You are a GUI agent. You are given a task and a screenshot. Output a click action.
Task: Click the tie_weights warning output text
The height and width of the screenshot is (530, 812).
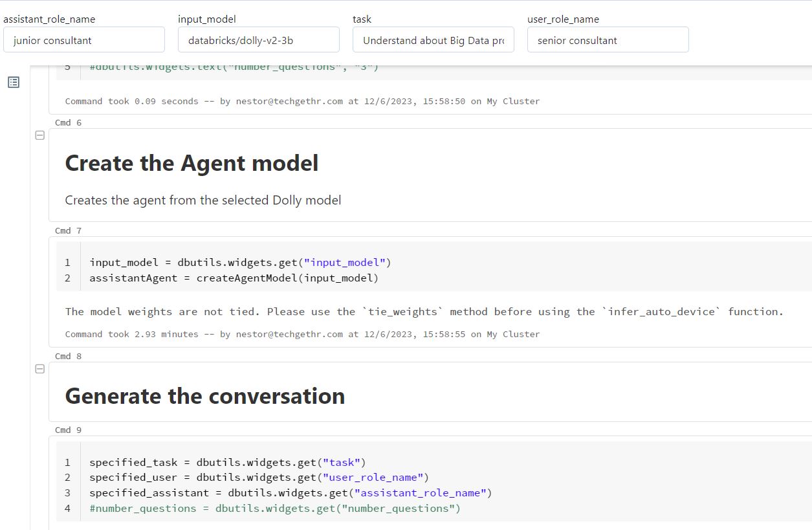424,312
